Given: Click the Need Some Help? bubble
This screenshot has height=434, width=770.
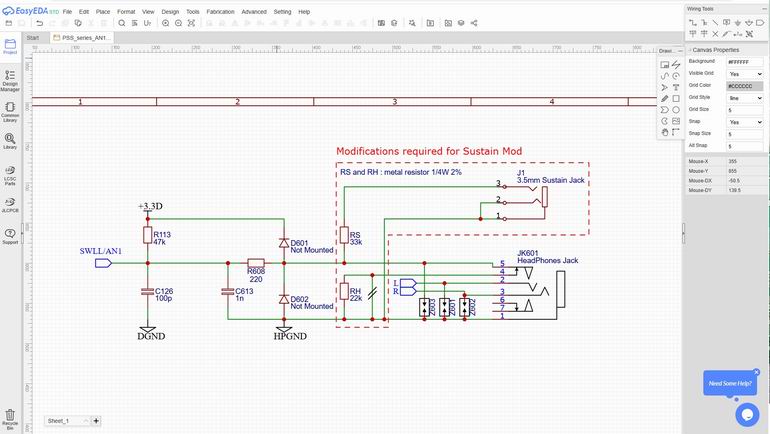Looking at the screenshot, I should pyautogui.click(x=730, y=383).
